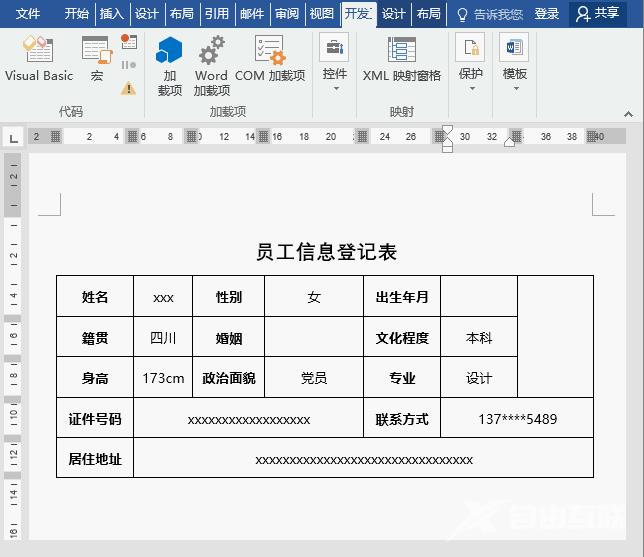Open the 文件 file menu
Viewport: 644px width, 557px height.
[x=28, y=14]
